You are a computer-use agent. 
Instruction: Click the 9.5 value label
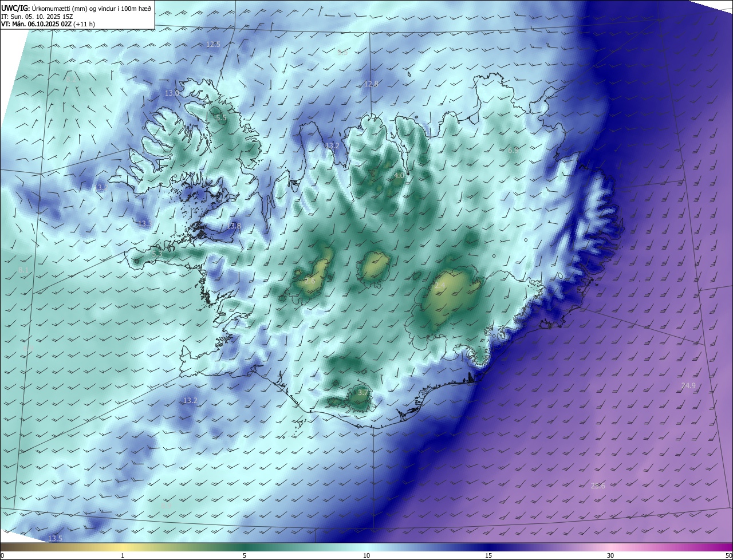click(x=343, y=52)
